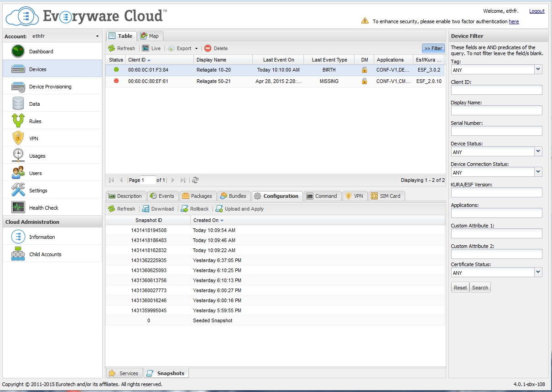The width and height of the screenshot is (552, 392).
Task: Open Device Provisioning icon
Action: pyautogui.click(x=18, y=87)
